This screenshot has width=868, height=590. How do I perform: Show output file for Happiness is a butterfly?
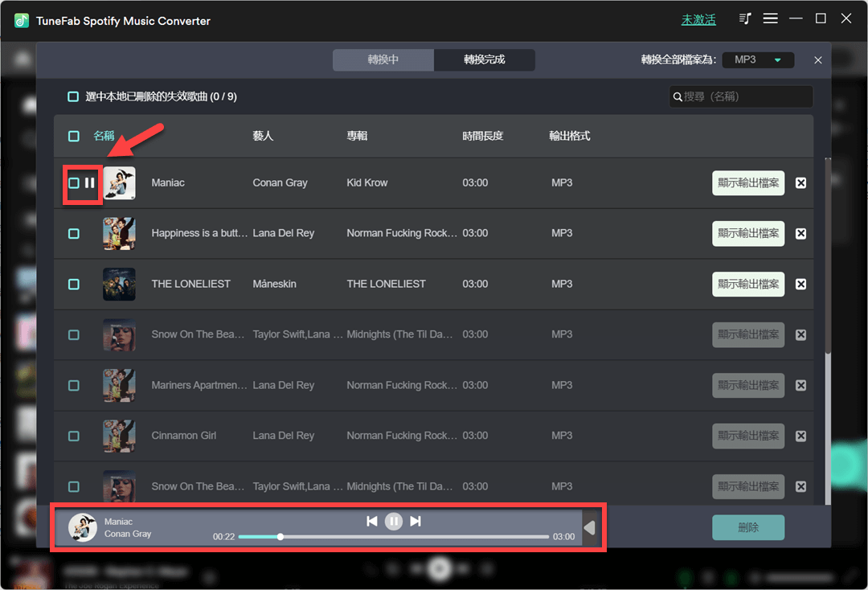[x=748, y=234]
